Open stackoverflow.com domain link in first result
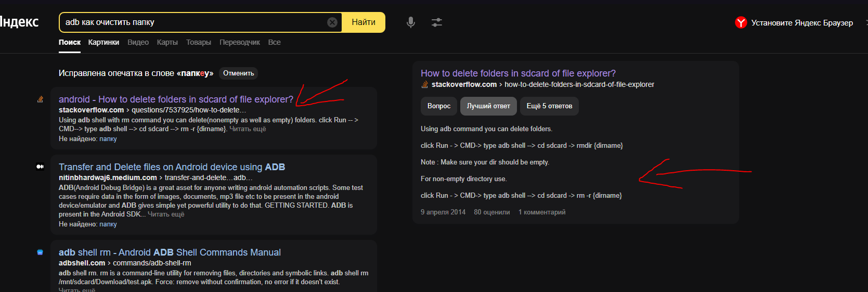Image resolution: width=868 pixels, height=292 pixels. tap(91, 110)
